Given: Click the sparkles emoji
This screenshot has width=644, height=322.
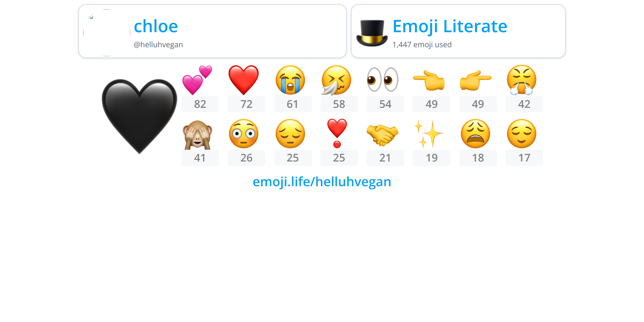Looking at the screenshot, I should click(x=429, y=134).
